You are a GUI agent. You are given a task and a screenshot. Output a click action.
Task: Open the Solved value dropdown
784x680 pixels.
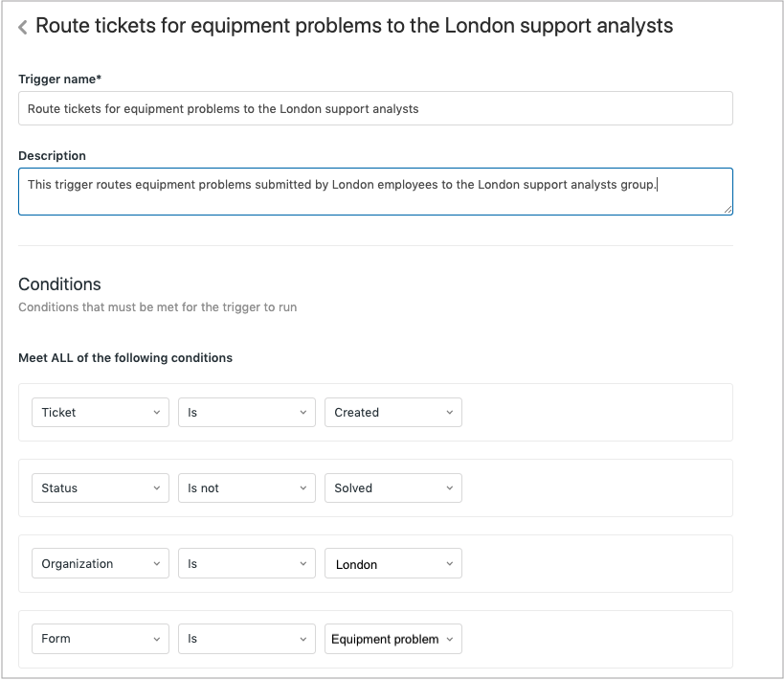[x=392, y=488]
